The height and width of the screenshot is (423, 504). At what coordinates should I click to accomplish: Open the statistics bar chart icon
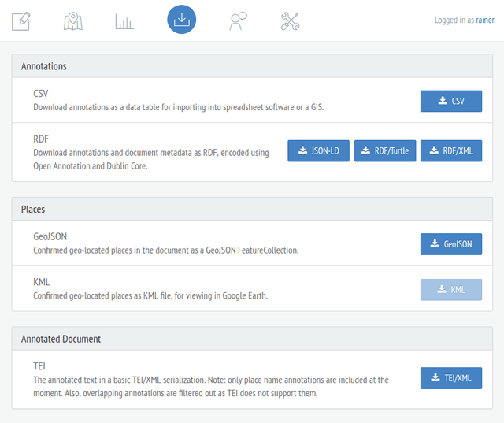[x=124, y=21]
